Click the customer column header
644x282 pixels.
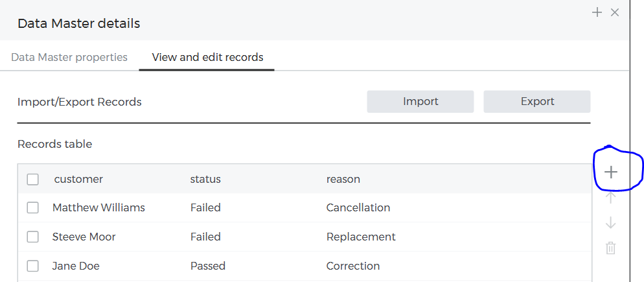point(78,179)
